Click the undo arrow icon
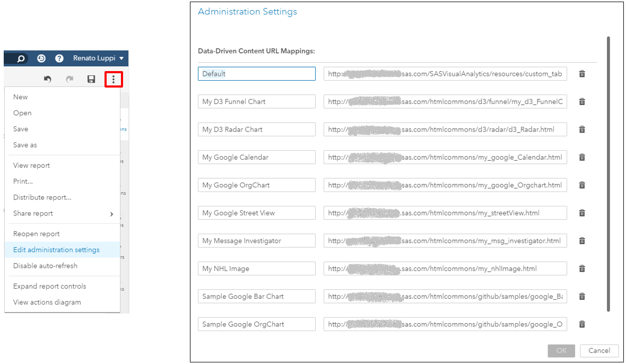 (x=48, y=80)
